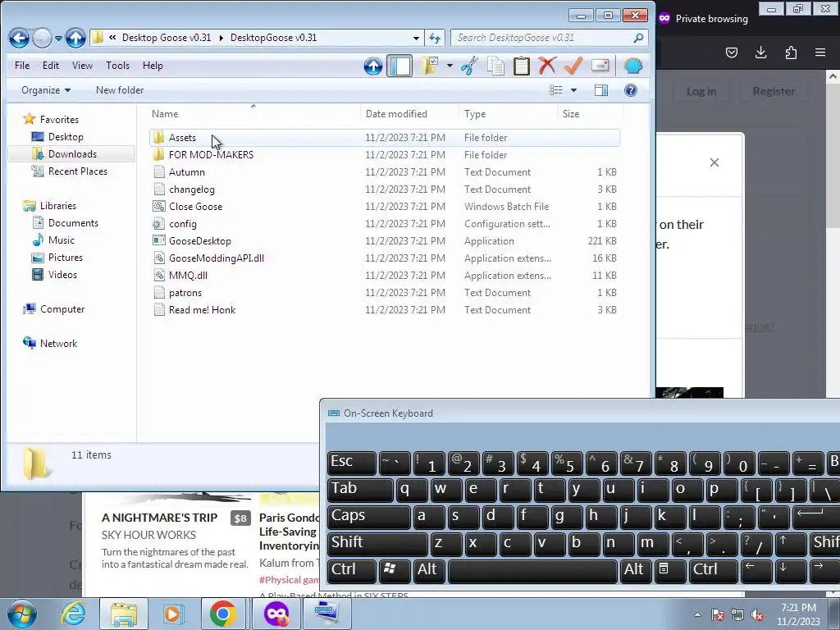The width and height of the screenshot is (840, 630).
Task: Open Explorer Help question mark icon
Action: point(631,90)
